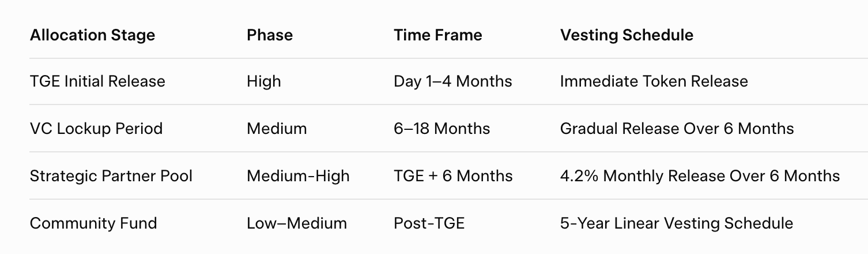Click the Immediate Token Release cell

(654, 81)
